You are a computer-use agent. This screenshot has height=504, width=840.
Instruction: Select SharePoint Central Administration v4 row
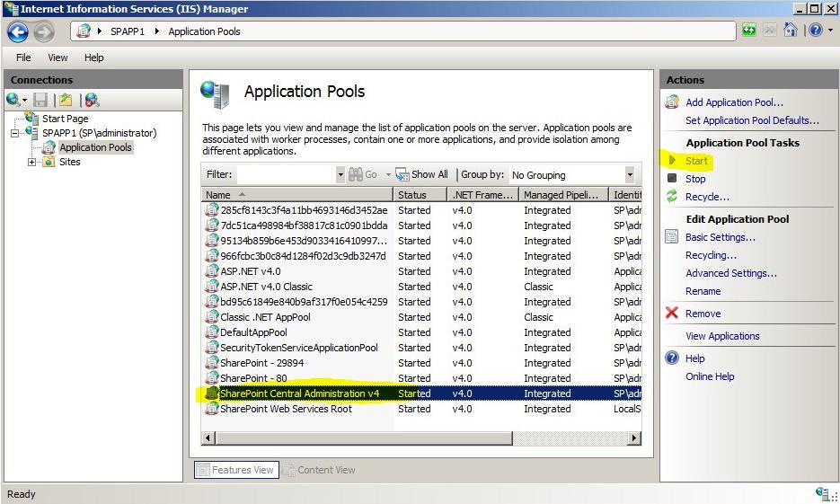tap(421, 393)
